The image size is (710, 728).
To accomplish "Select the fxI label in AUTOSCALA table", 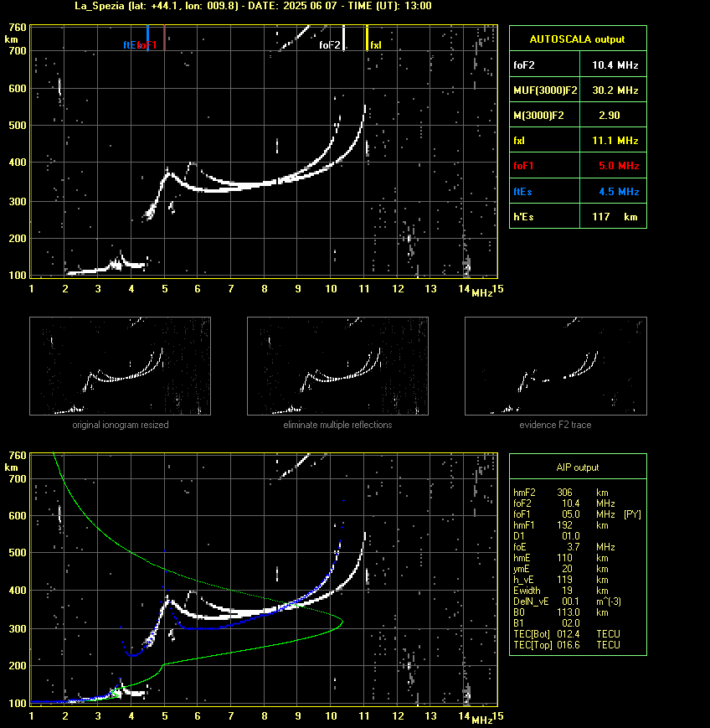I will 519,141.
